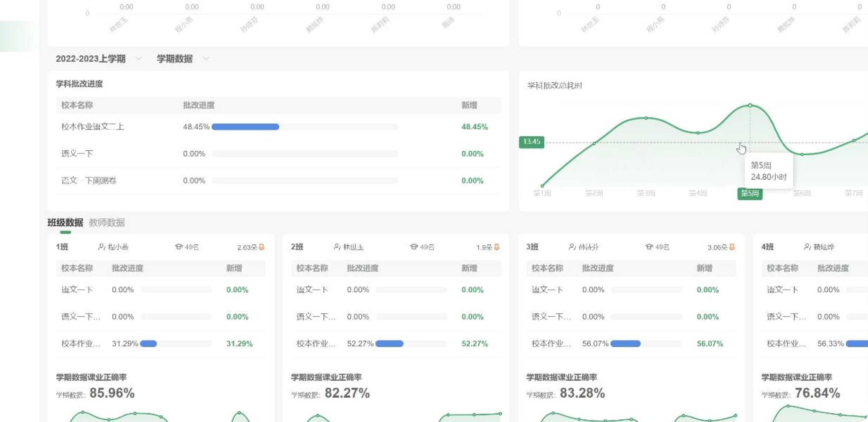Click the 第5周 marker on the chart axis
The width and height of the screenshot is (868, 422).
pyautogui.click(x=750, y=193)
